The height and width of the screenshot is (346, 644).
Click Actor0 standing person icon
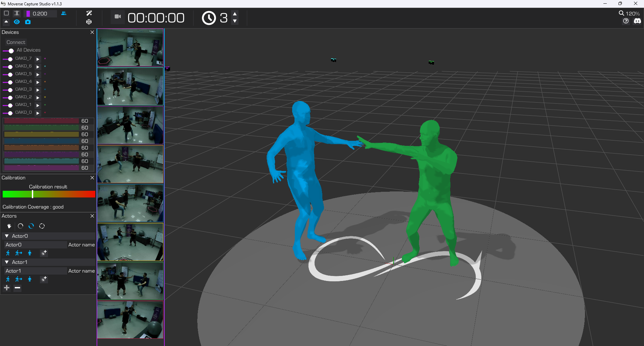[30, 253]
